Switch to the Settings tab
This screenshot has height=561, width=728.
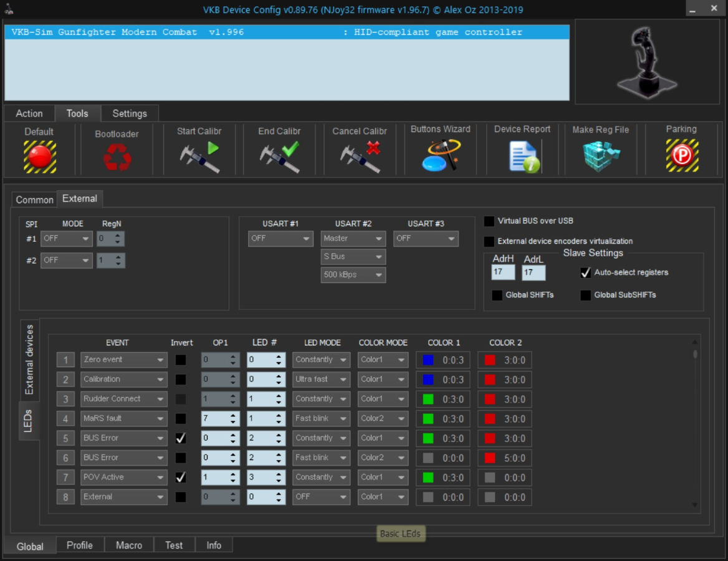point(130,113)
